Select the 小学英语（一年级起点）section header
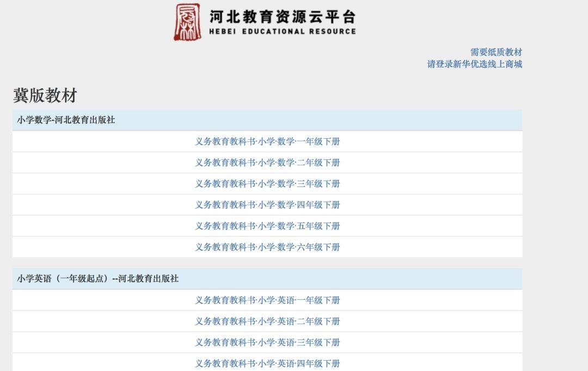This screenshot has width=588, height=371. pos(97,279)
